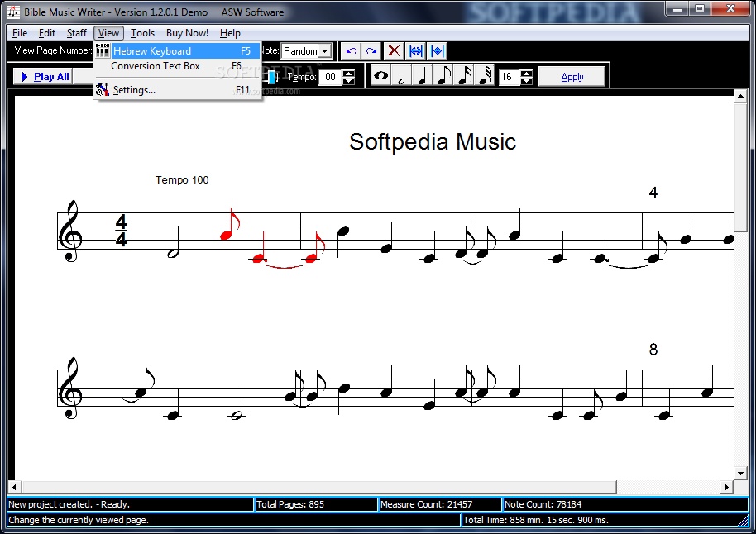Click Total Time status bar entry

point(605,520)
